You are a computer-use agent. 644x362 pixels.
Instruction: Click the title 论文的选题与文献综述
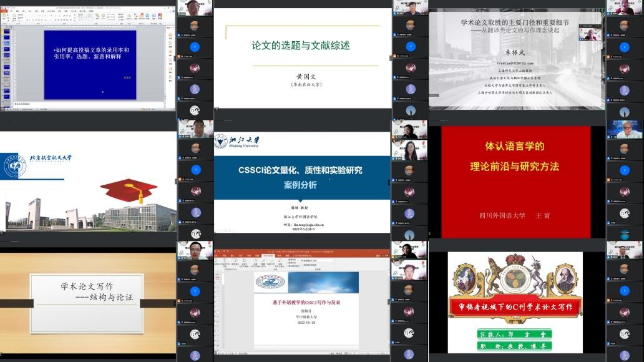(x=301, y=46)
